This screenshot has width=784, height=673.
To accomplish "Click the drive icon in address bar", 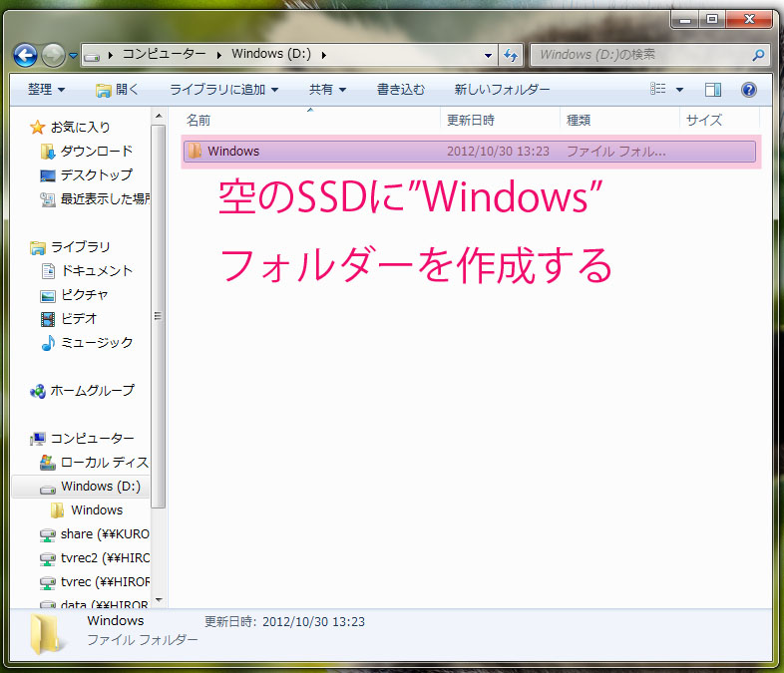I will 92,55.
